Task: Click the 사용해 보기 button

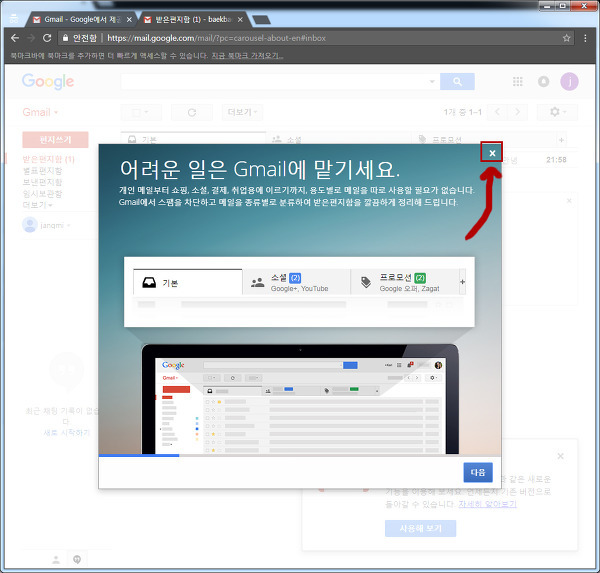Action: 420,528
